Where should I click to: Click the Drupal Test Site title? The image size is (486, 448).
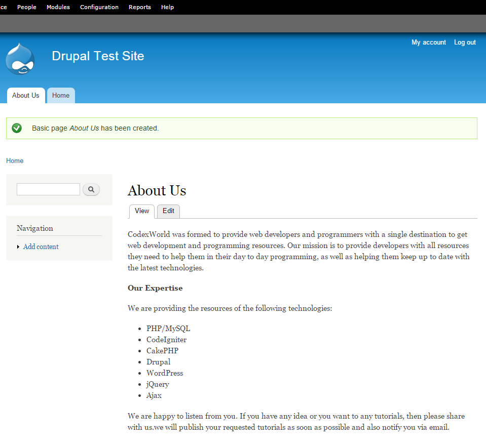point(98,56)
